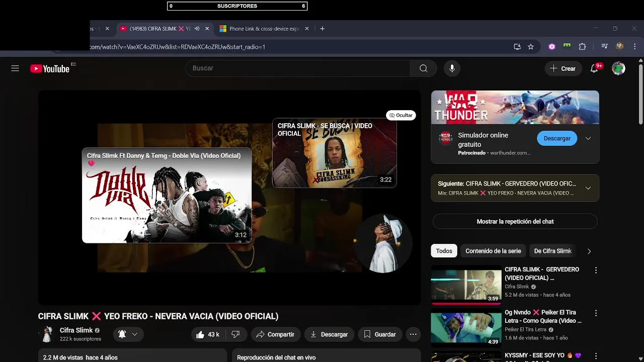This screenshot has height=362, width=644.
Task: Like the video with thumbs-up
Action: click(207, 334)
